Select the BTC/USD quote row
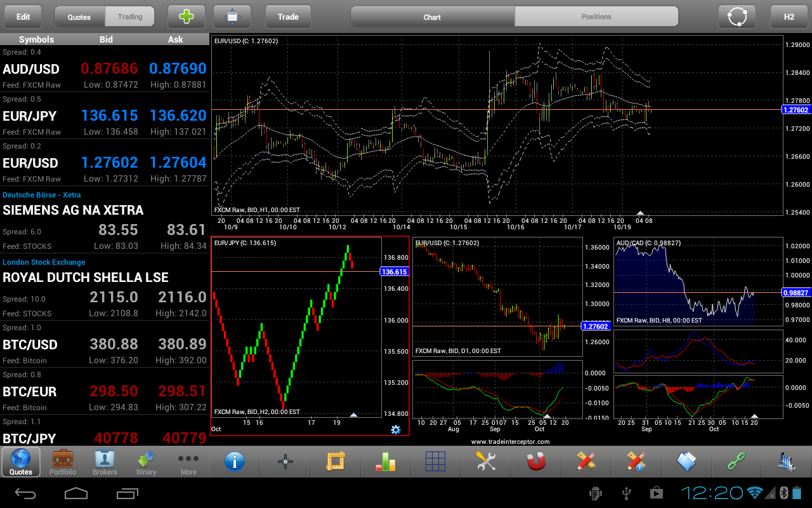Screen dimensions: 812x508 click(105, 344)
